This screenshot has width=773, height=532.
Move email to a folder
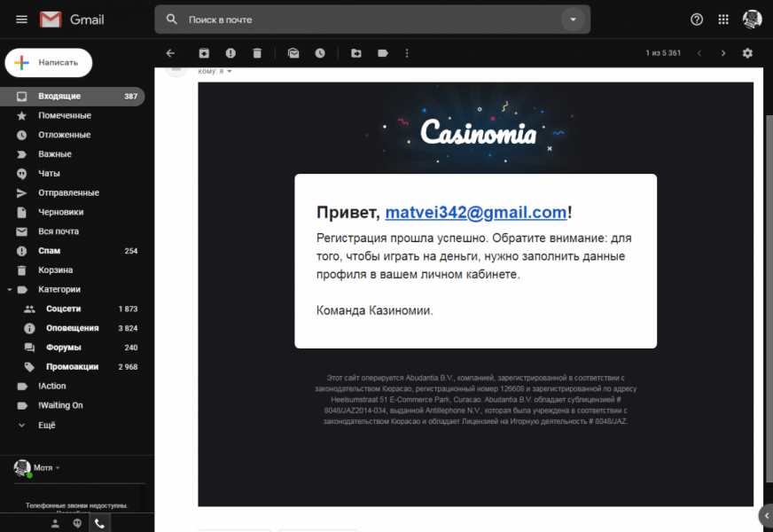click(x=356, y=52)
